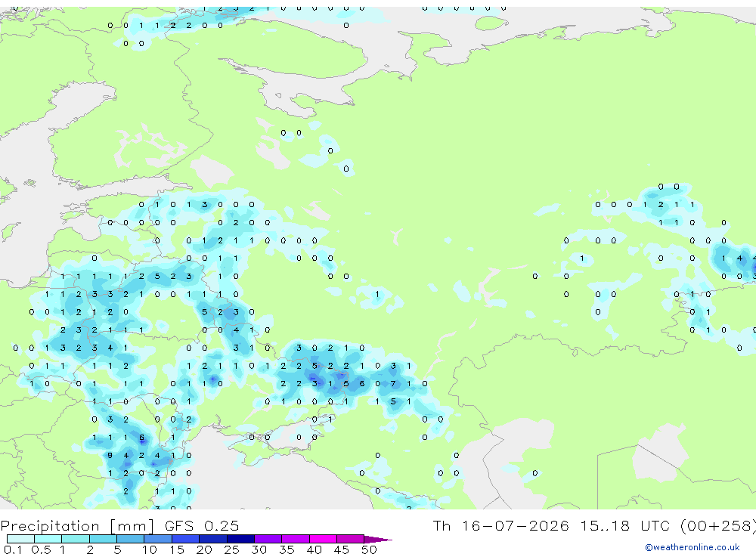Click the weatheronline.co.uk copyright link
756x554 pixels.
(692, 547)
